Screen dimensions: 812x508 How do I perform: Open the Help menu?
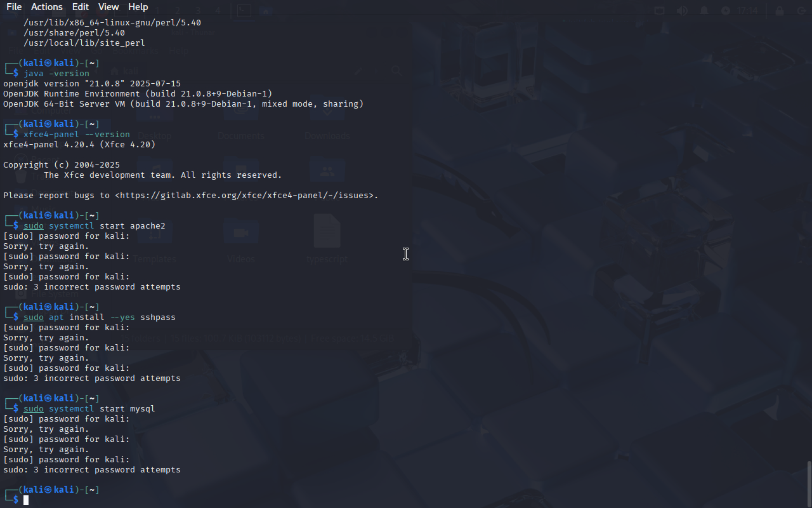[x=138, y=7]
